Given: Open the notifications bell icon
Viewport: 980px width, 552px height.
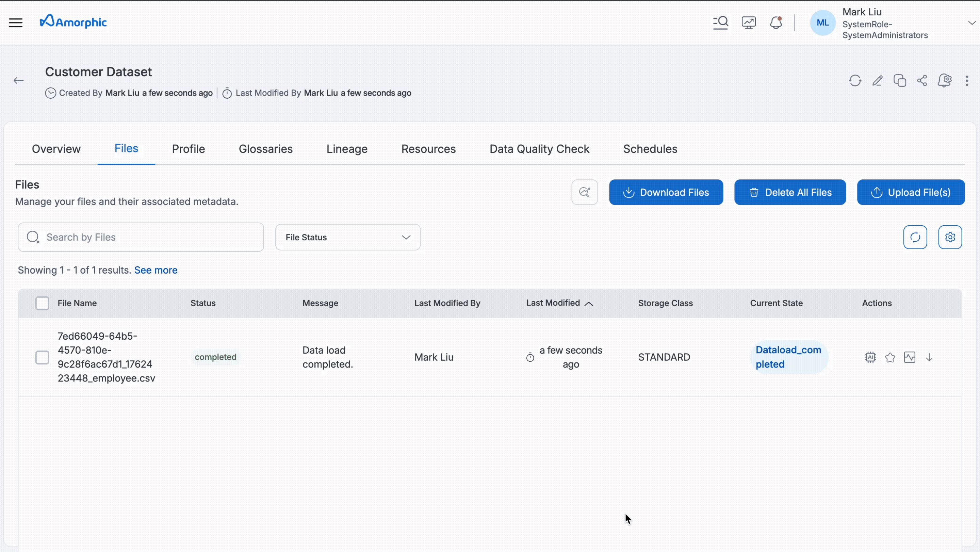Looking at the screenshot, I should click(x=776, y=22).
